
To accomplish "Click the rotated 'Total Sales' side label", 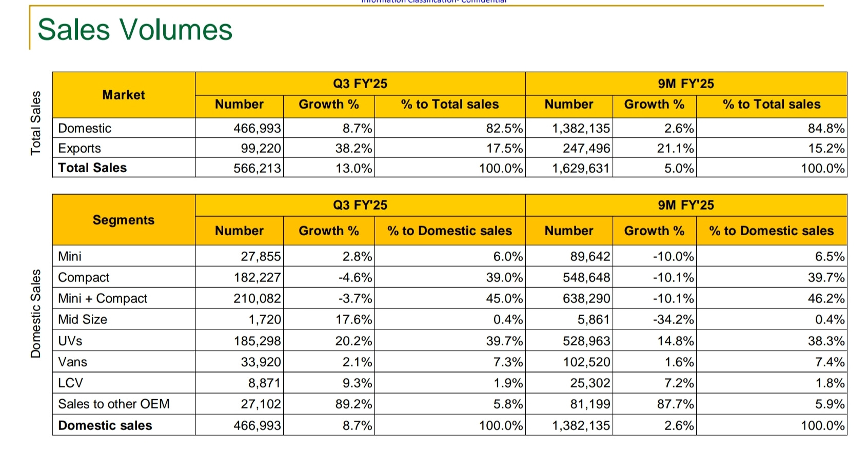I will tap(35, 123).
